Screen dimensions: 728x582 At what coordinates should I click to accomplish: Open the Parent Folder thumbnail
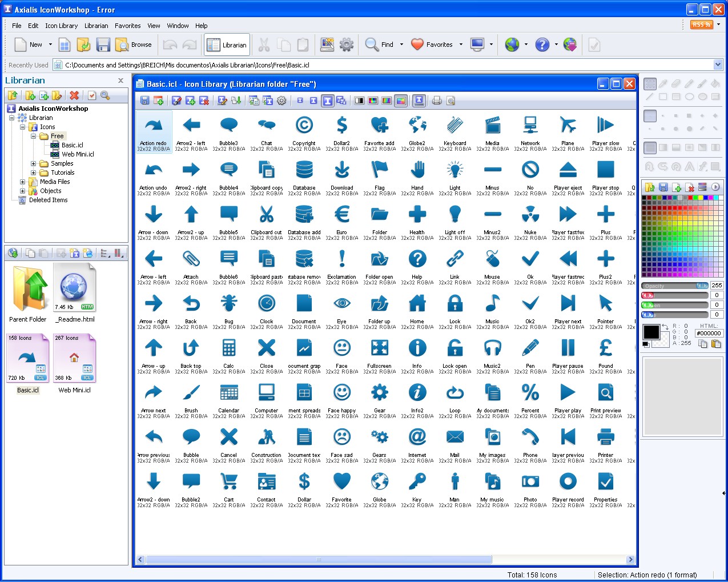pos(28,293)
